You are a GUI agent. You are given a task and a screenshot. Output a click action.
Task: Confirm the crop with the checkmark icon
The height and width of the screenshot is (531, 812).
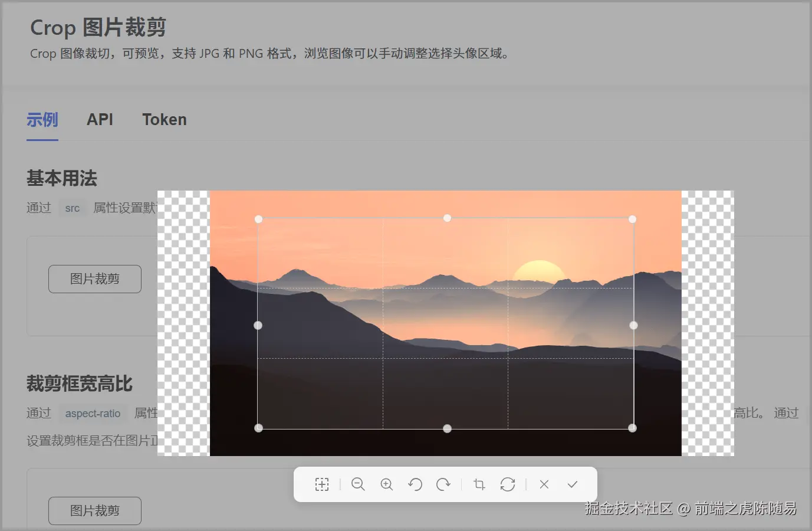(x=573, y=484)
